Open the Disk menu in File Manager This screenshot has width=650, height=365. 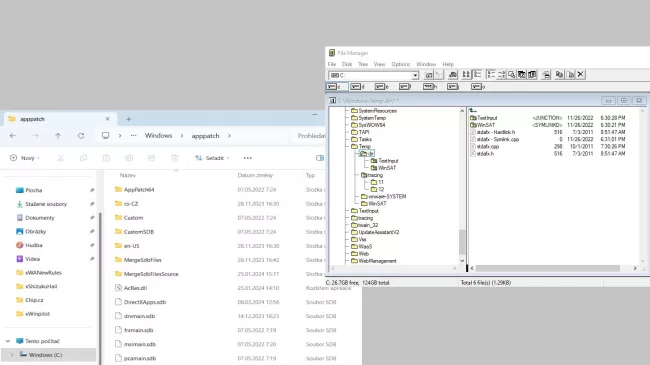coord(347,64)
